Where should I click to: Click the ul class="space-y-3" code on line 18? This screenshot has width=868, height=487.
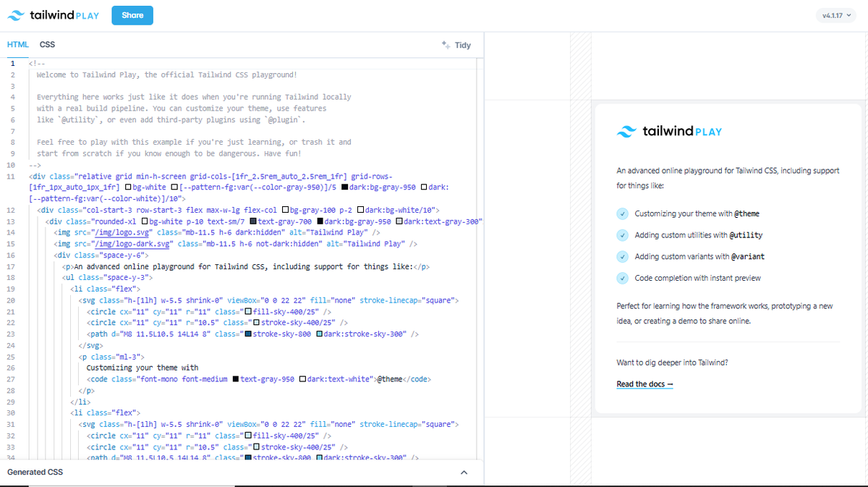pos(108,278)
